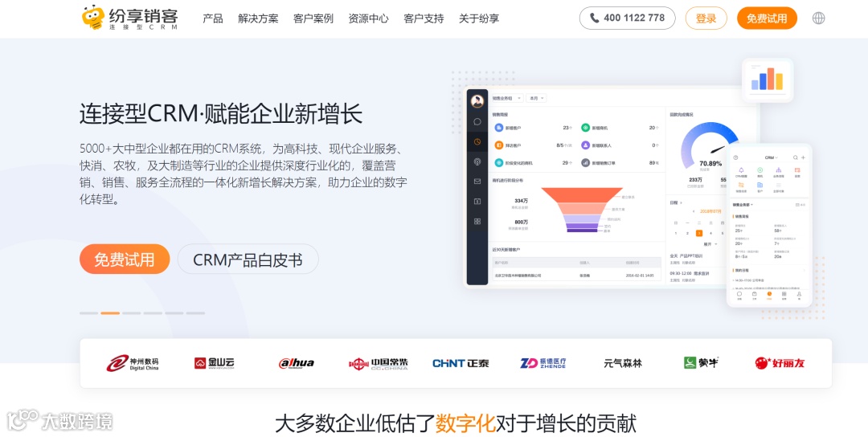868x437 pixels.
Task: Open CRM dropdown in phone mockup header
Action: tap(771, 157)
